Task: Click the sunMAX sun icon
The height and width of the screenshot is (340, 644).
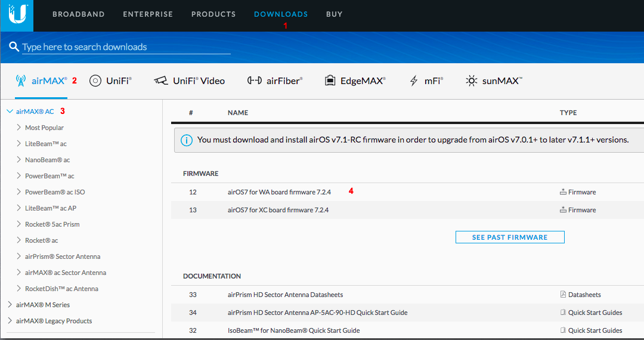Action: (472, 81)
